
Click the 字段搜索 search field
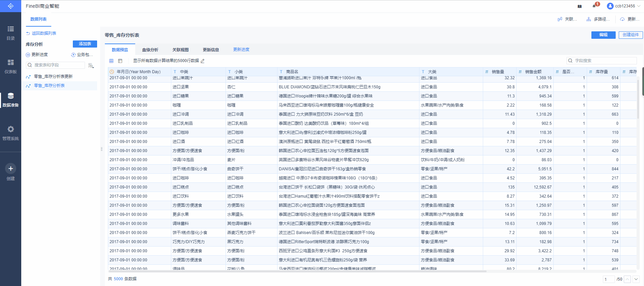pos(604,61)
